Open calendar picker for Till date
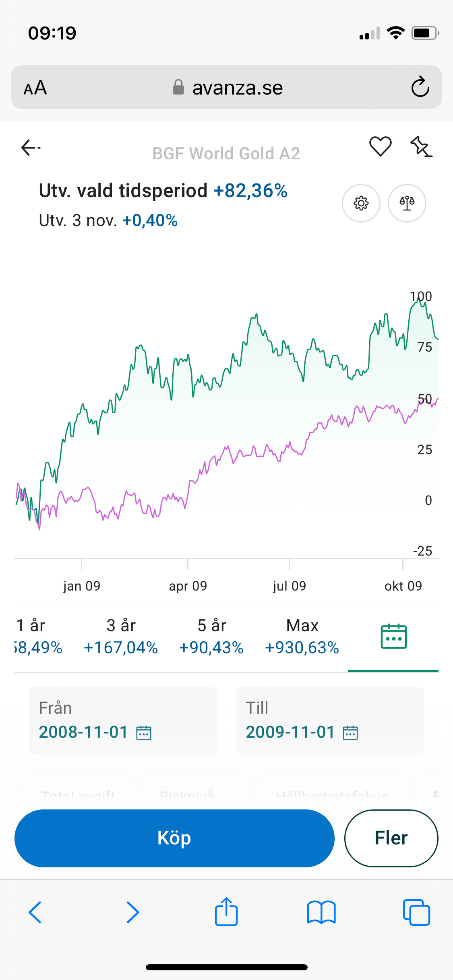The height and width of the screenshot is (980, 453). pos(350,733)
